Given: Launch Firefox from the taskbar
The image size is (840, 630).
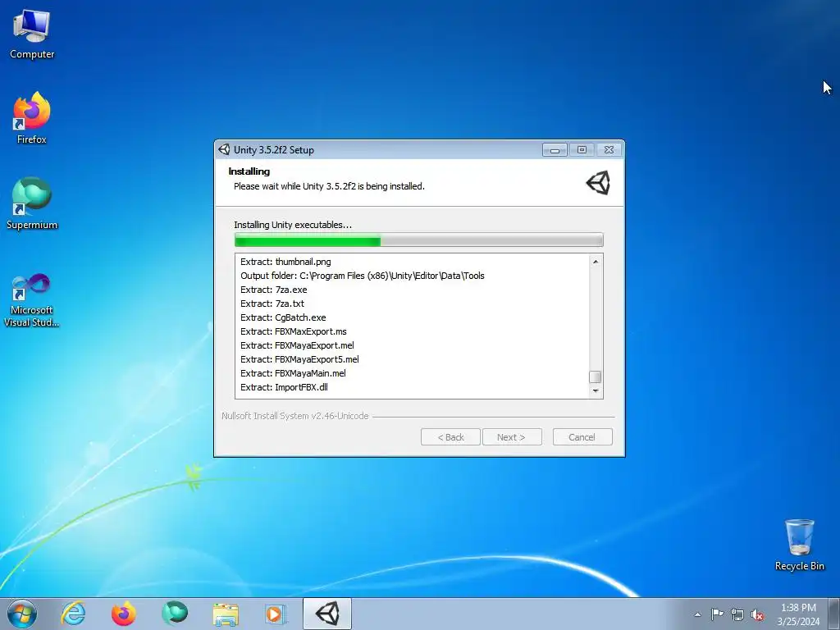Looking at the screenshot, I should click(x=123, y=614).
